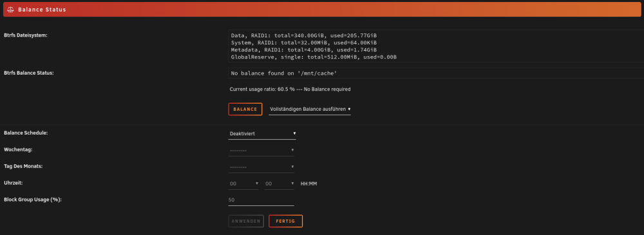
Task: Select the Data RAID1 total=340.00GiB line
Action: 303,36
